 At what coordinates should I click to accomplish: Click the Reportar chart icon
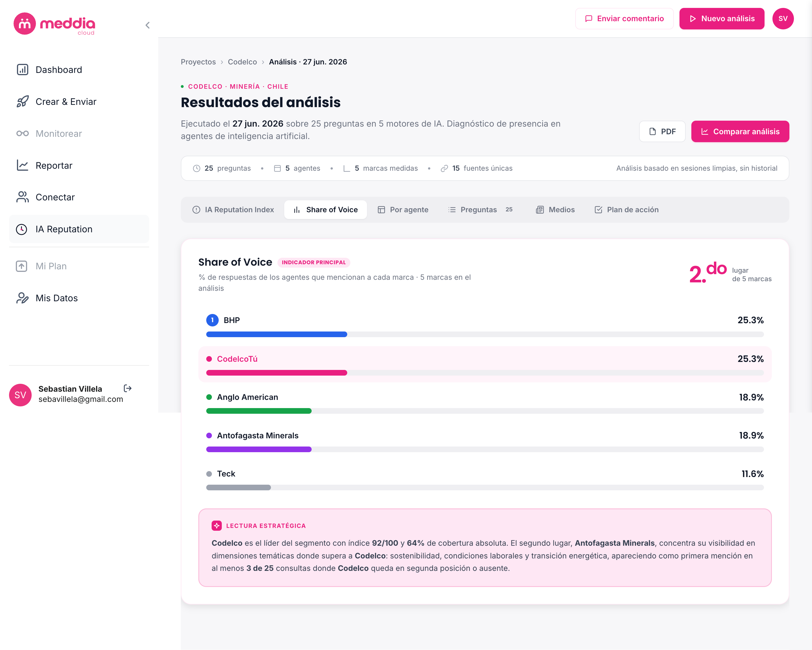23,165
